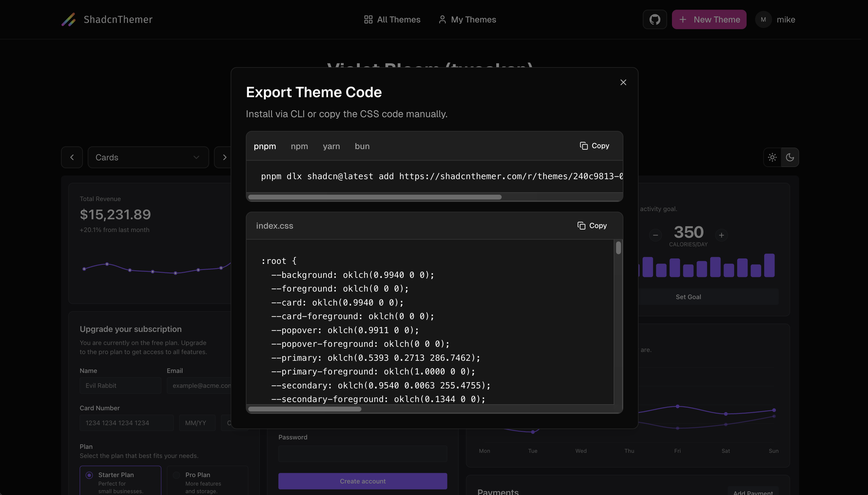This screenshot has height=495, width=868.
Task: Open the GitHub repository icon
Action: pos(654,19)
